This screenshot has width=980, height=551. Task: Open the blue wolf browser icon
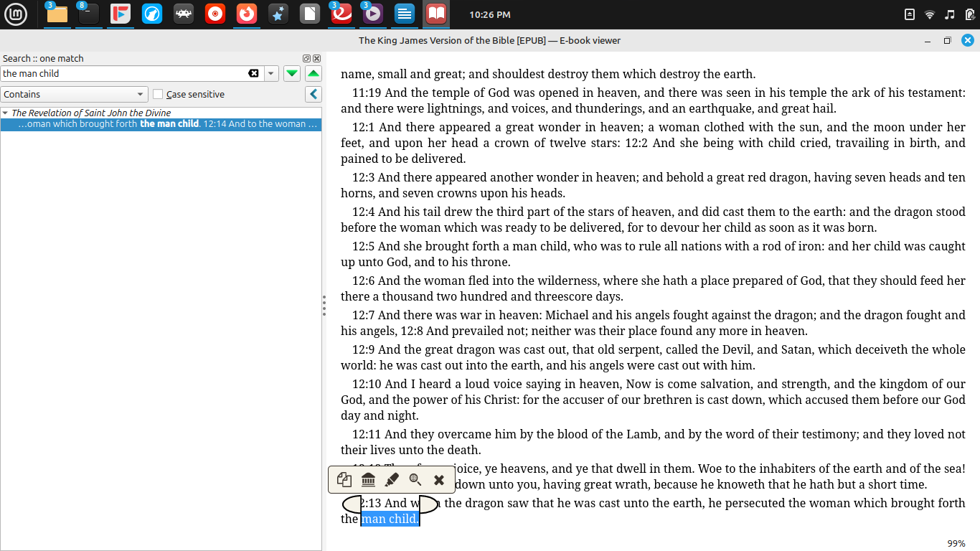[x=152, y=14]
